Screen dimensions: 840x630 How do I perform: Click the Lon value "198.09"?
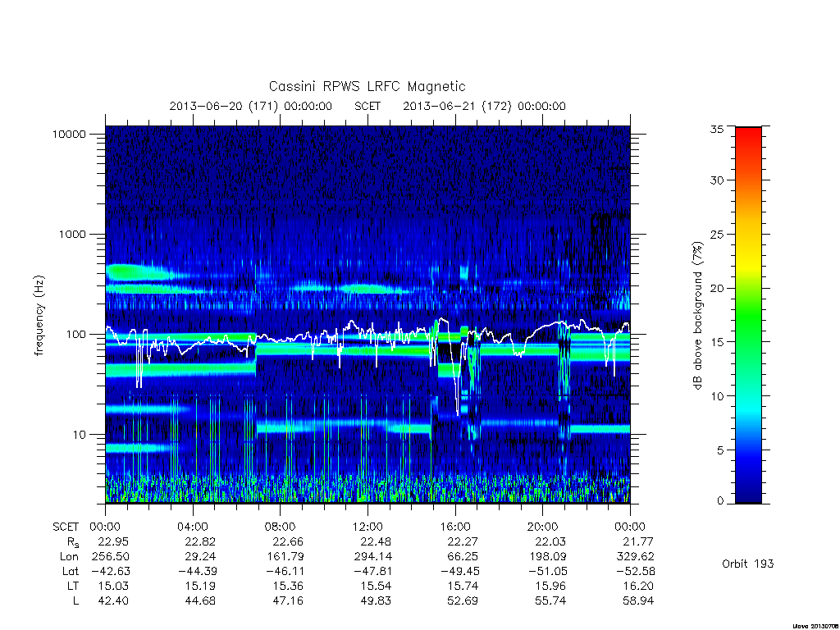click(x=547, y=557)
